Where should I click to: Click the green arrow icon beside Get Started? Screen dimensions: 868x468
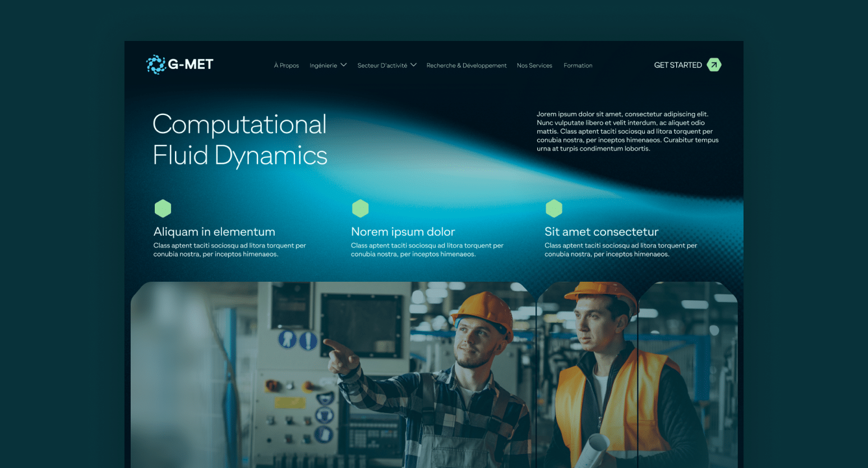(x=714, y=65)
